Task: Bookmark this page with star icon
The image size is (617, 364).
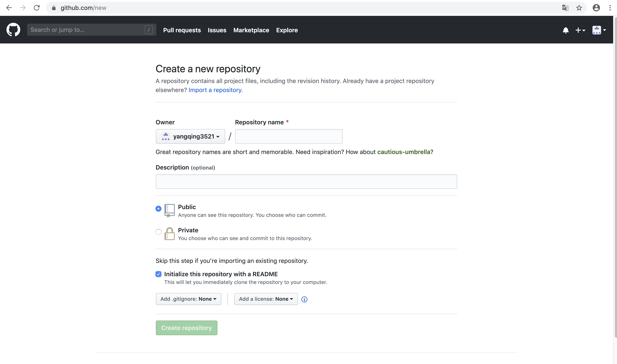Action: (579, 8)
